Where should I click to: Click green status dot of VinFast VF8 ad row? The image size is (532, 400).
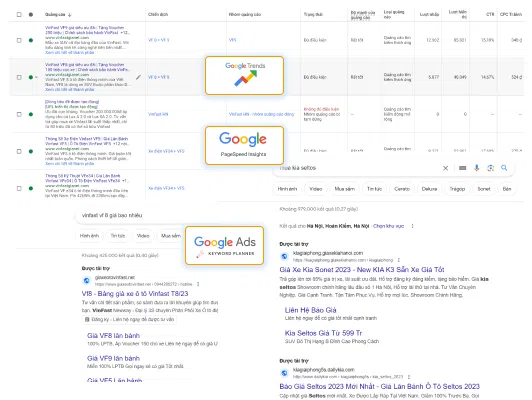point(31,77)
